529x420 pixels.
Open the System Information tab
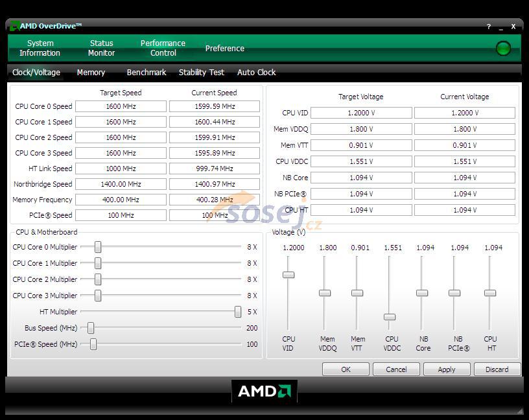click(x=40, y=48)
